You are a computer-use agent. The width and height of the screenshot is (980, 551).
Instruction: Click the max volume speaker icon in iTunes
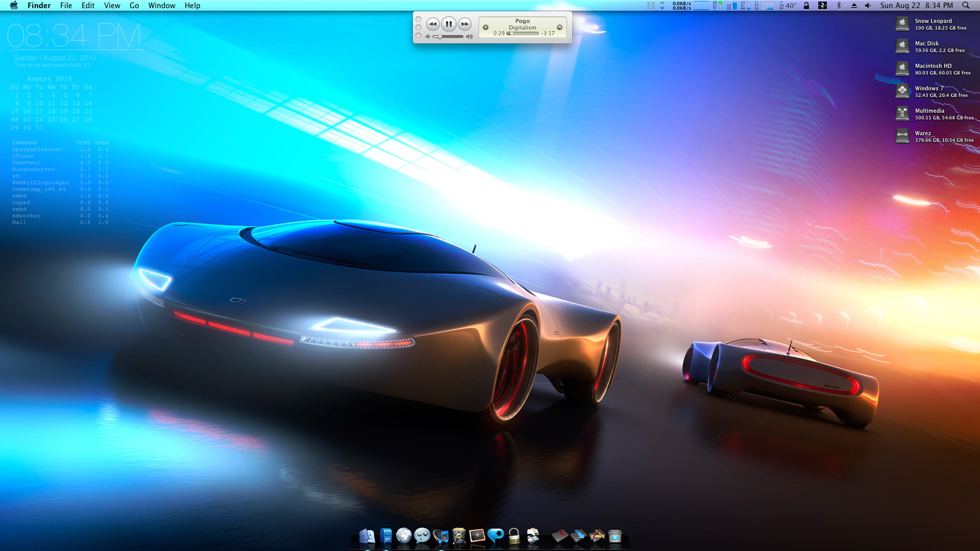pos(469,37)
